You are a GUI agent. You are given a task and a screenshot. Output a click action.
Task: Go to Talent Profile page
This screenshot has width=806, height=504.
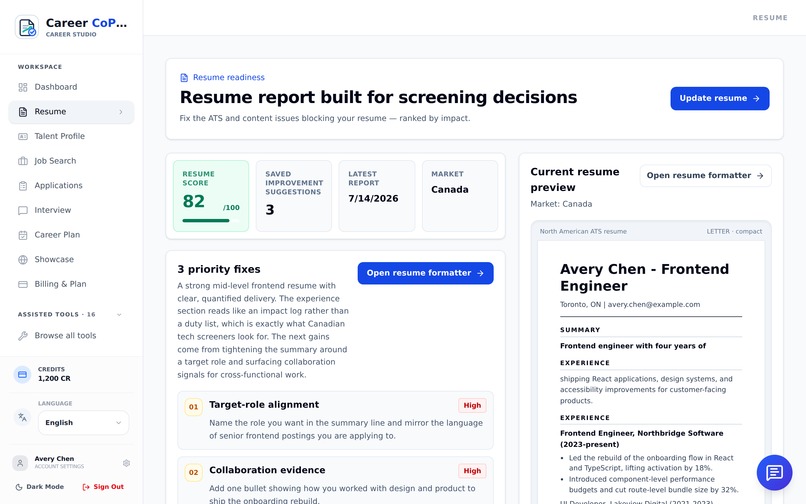[x=71, y=137]
